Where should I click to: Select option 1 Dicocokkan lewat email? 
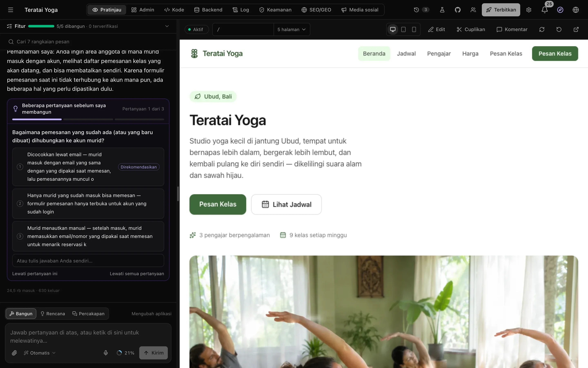coord(88,167)
